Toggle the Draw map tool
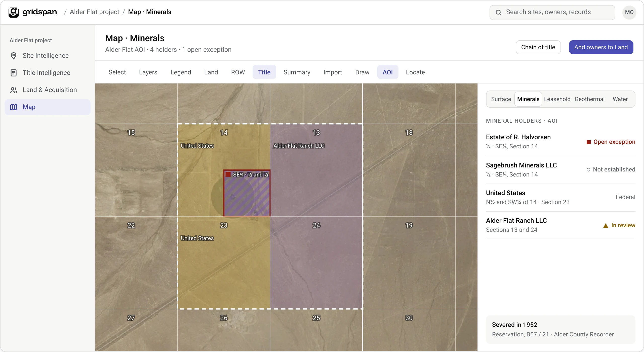Viewport: 644px width, 352px height. [362, 72]
